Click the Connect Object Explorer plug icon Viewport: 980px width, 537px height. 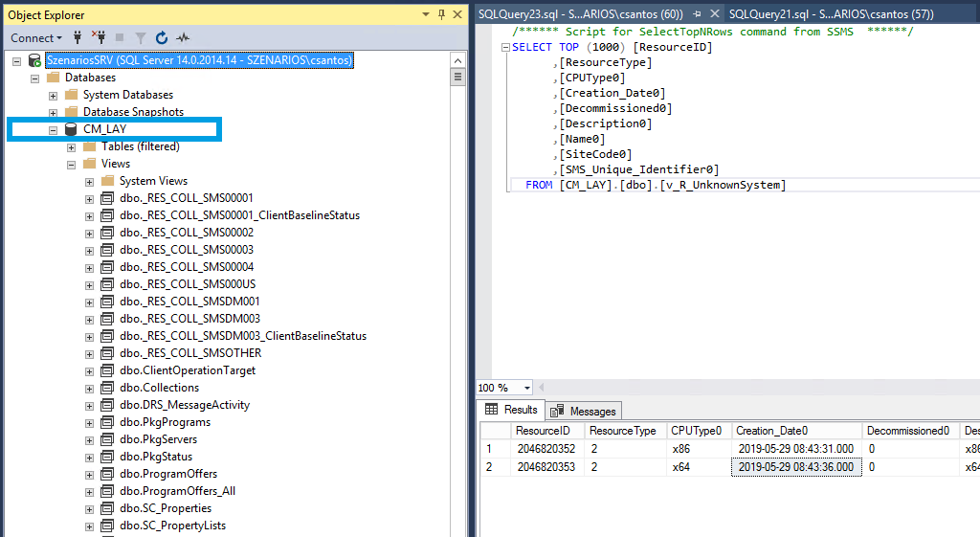[x=77, y=38]
